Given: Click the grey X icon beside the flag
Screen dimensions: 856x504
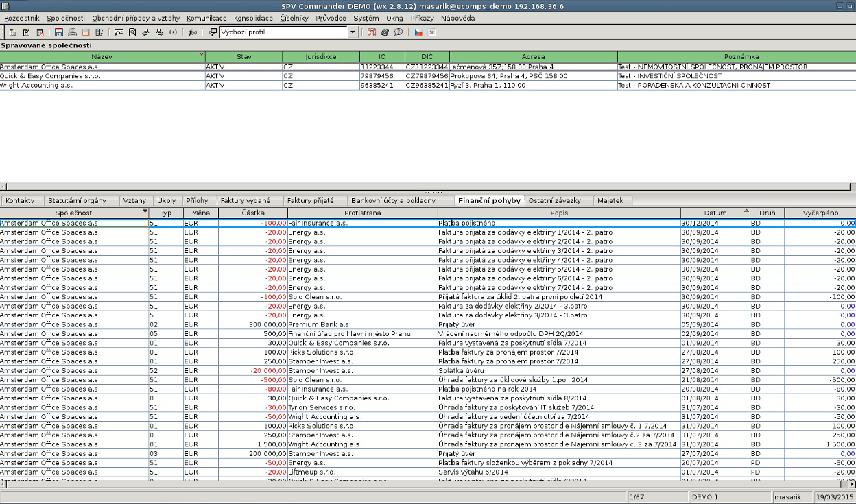Looking at the screenshot, I should pyautogui.click(x=432, y=32).
